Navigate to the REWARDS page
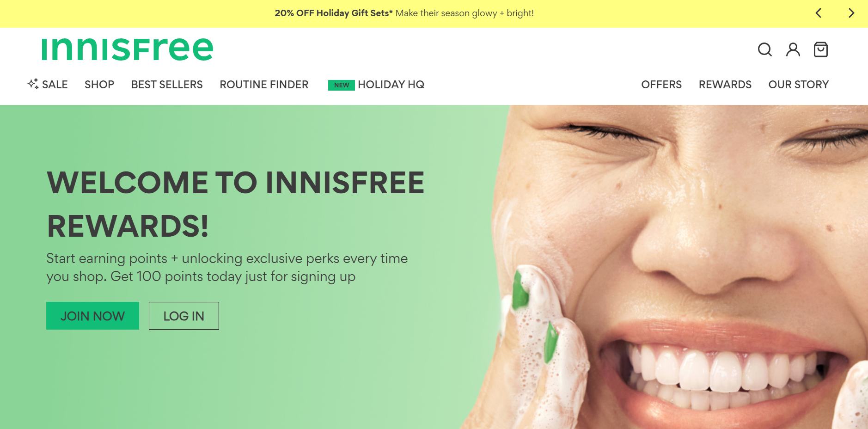 [x=725, y=85]
